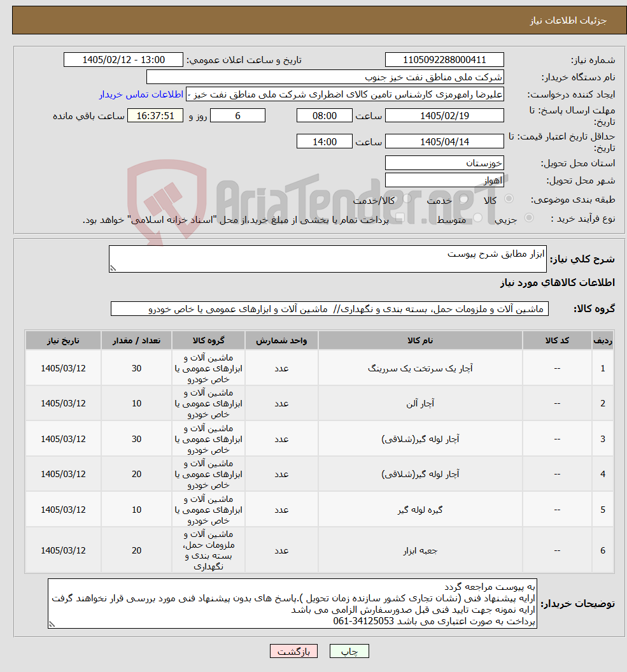The image size is (627, 672).
Task: Click the announcement date field 1405/02/12 - 13:00
Action: [123, 60]
